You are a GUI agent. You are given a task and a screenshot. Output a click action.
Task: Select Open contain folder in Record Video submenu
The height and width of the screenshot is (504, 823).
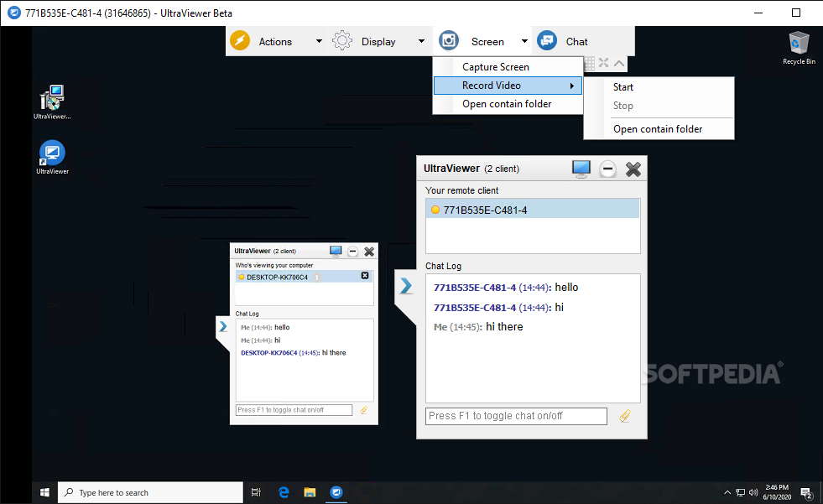coord(659,129)
